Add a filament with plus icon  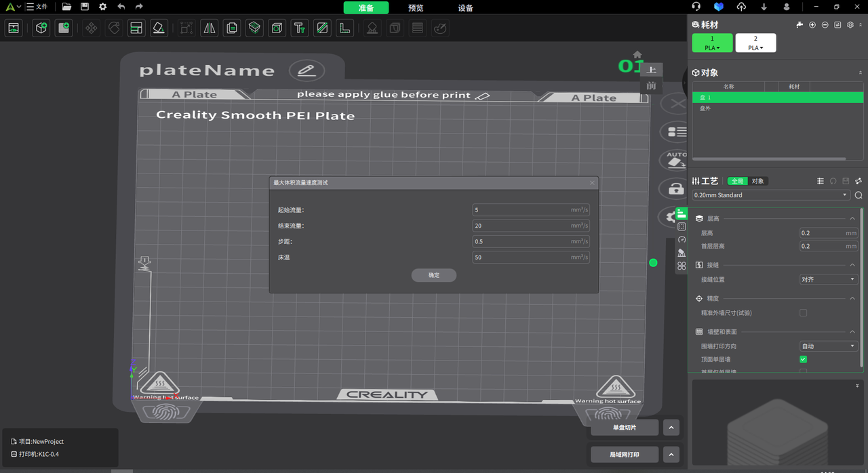[812, 24]
